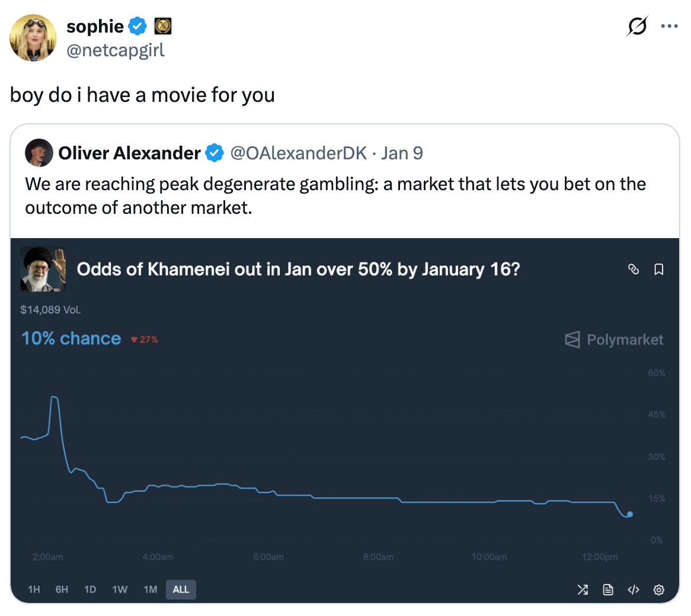Screen dimensions: 691x616
Task: Click the copy link icon on chart
Action: (x=634, y=270)
